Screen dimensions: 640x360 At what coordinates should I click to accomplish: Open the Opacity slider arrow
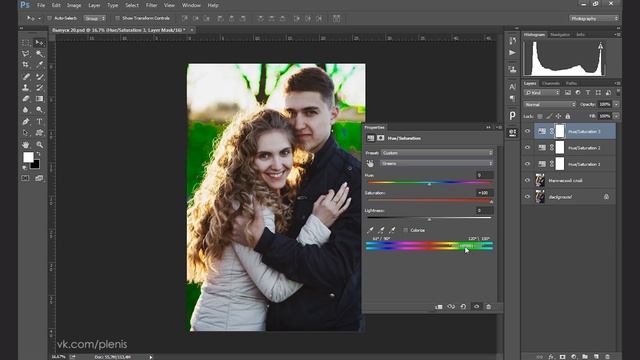tap(616, 104)
